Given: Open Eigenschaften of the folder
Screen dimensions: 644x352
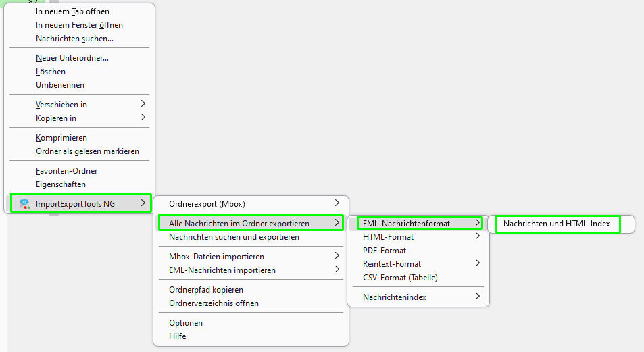Looking at the screenshot, I should click(x=61, y=184).
